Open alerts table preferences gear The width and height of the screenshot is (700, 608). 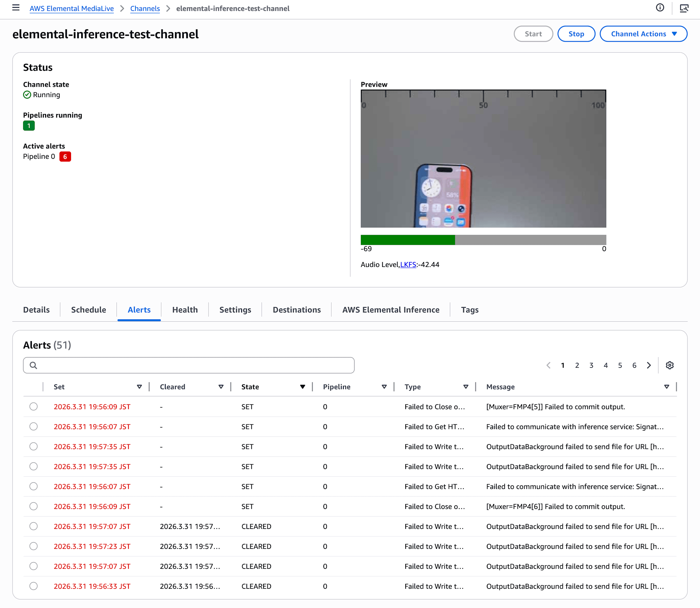[670, 365]
